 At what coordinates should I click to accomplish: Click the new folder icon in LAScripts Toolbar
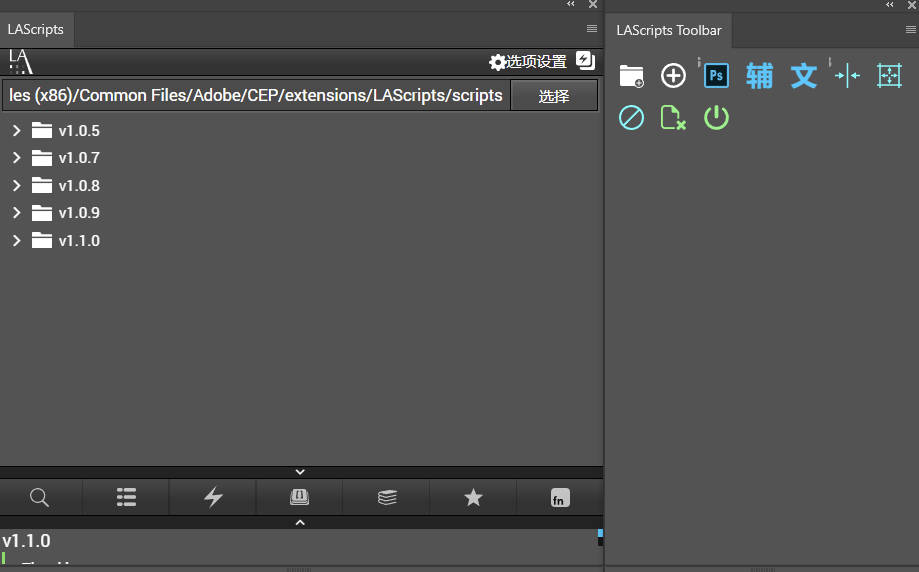[x=631, y=76]
